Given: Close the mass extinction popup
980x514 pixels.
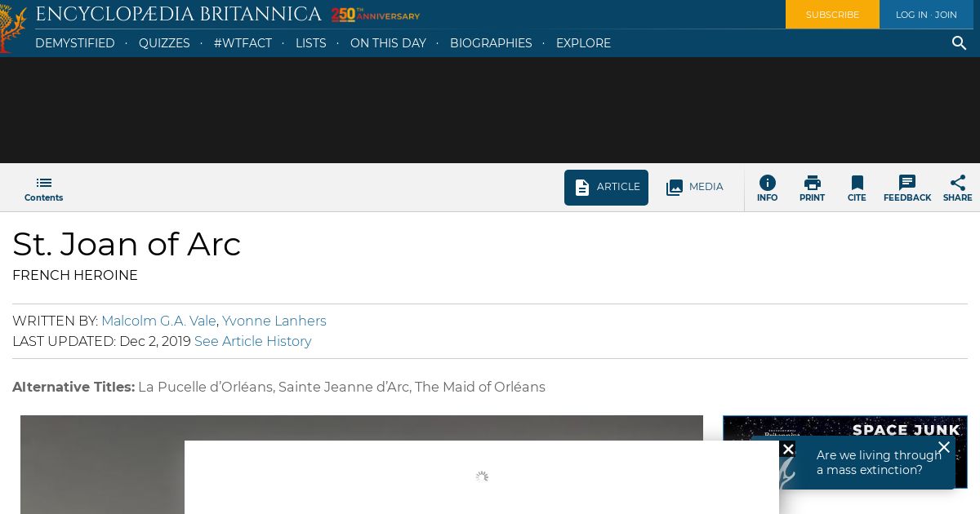Looking at the screenshot, I should coord(943,447).
